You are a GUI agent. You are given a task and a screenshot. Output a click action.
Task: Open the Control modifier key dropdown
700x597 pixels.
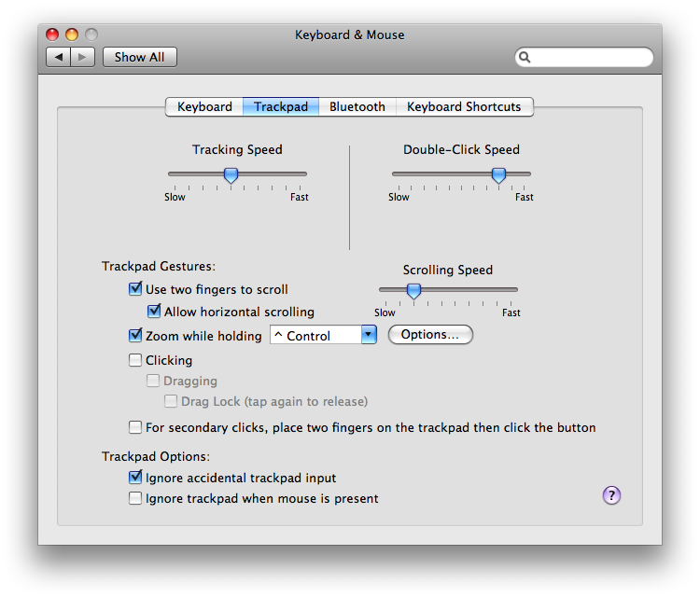click(x=323, y=335)
